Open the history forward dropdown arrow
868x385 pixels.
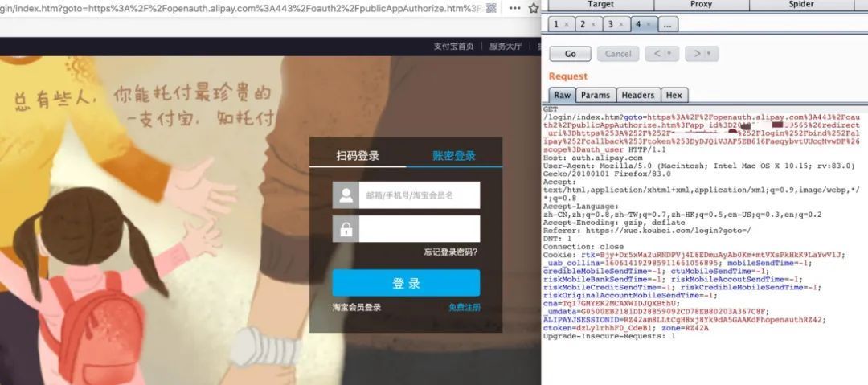(x=709, y=54)
